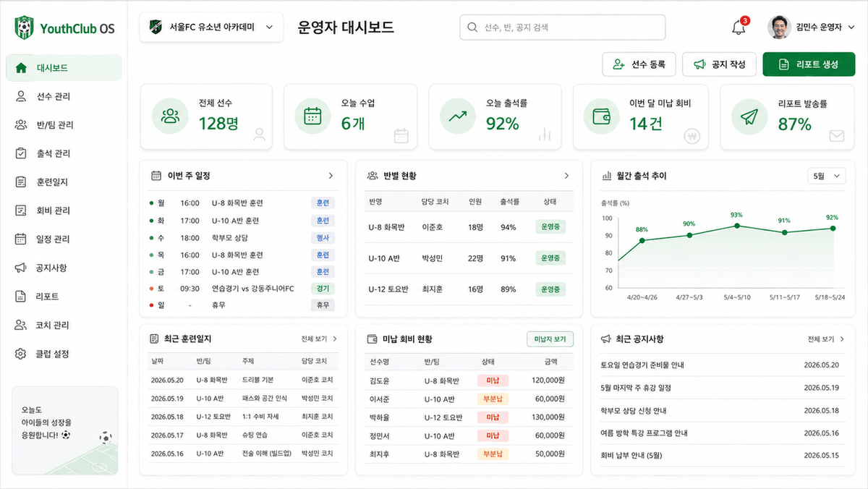Screen dimensions: 868x489
Task: Click 연습경기 vs 강동주니어FC schedule entry
Action: (x=253, y=289)
